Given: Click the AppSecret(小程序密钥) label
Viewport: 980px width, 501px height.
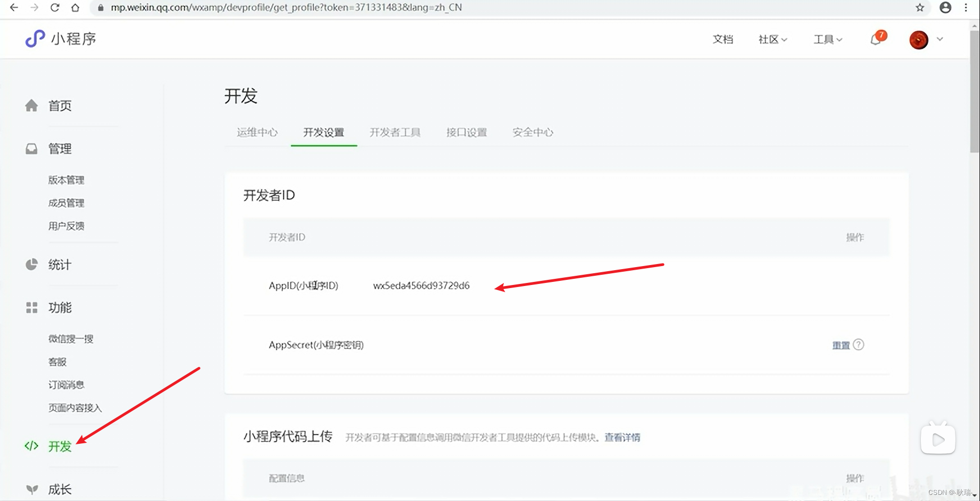Looking at the screenshot, I should click(x=316, y=345).
